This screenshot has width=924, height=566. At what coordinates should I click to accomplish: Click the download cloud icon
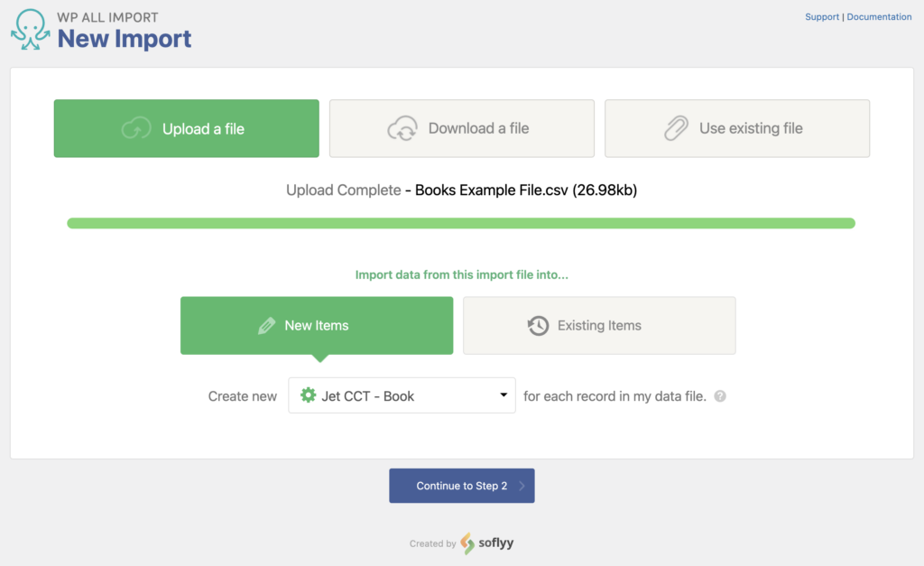pyautogui.click(x=403, y=128)
